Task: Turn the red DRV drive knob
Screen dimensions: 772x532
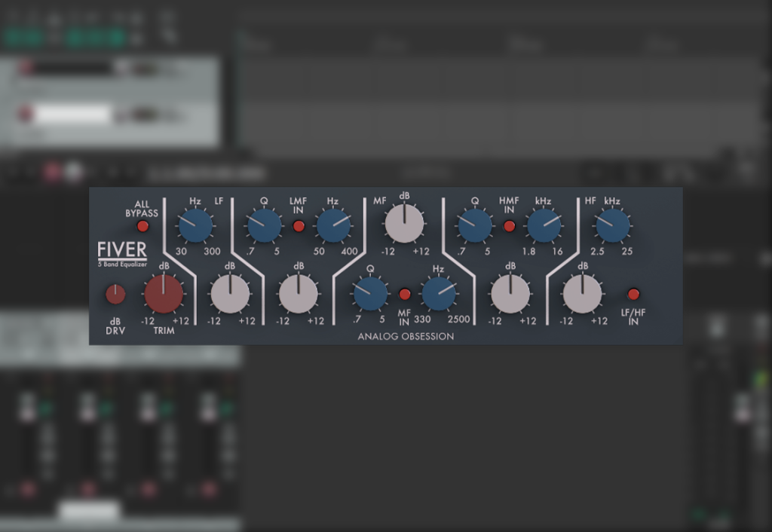Action: coord(115,294)
